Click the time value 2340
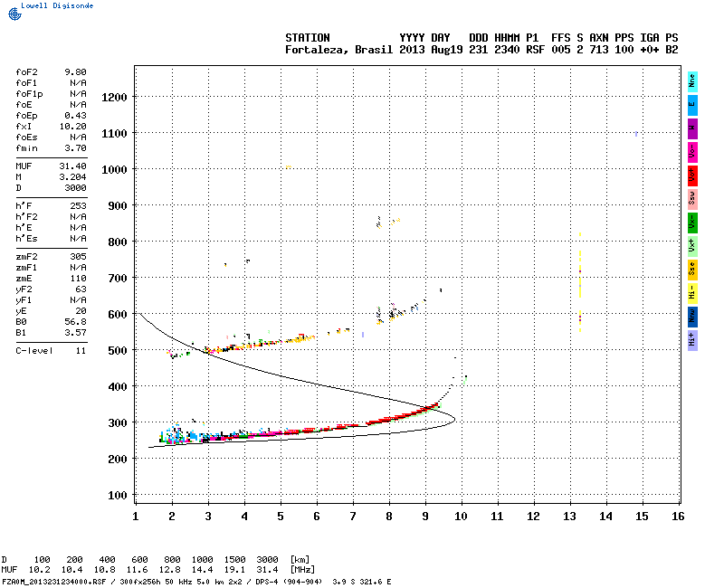This screenshot has height=588, width=724. [x=507, y=50]
